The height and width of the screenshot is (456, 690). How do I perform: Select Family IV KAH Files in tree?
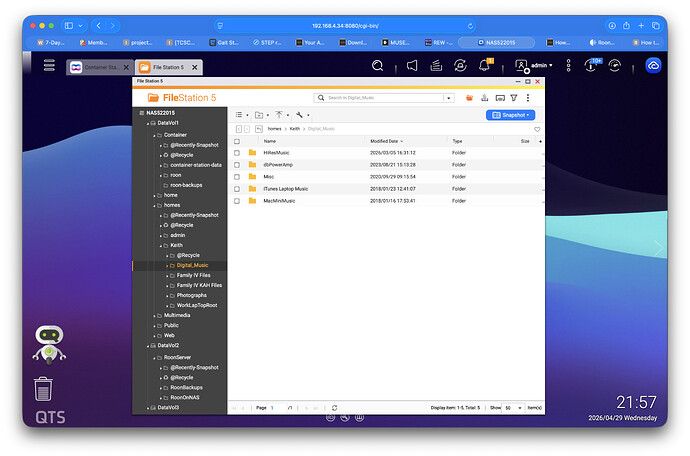[x=199, y=285]
